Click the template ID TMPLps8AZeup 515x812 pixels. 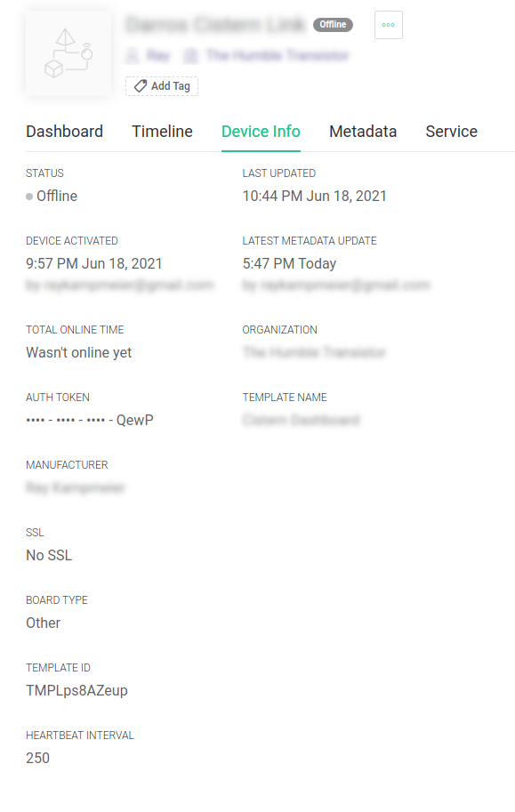[x=76, y=691]
